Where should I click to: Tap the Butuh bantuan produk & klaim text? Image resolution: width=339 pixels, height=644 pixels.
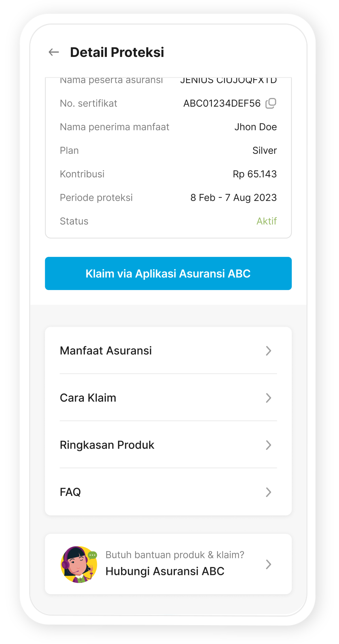[x=175, y=555]
